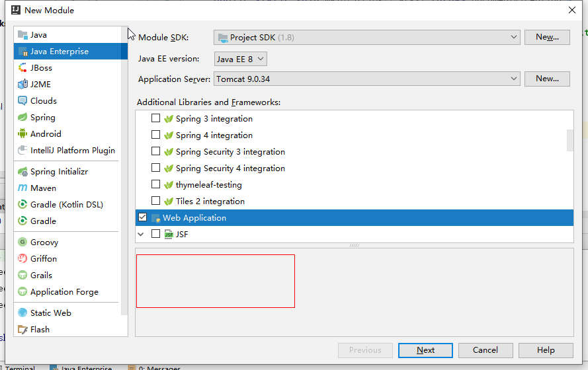Screen dimensions: 588x370
Task: Check Spring Security 3 integration
Action: (155, 151)
